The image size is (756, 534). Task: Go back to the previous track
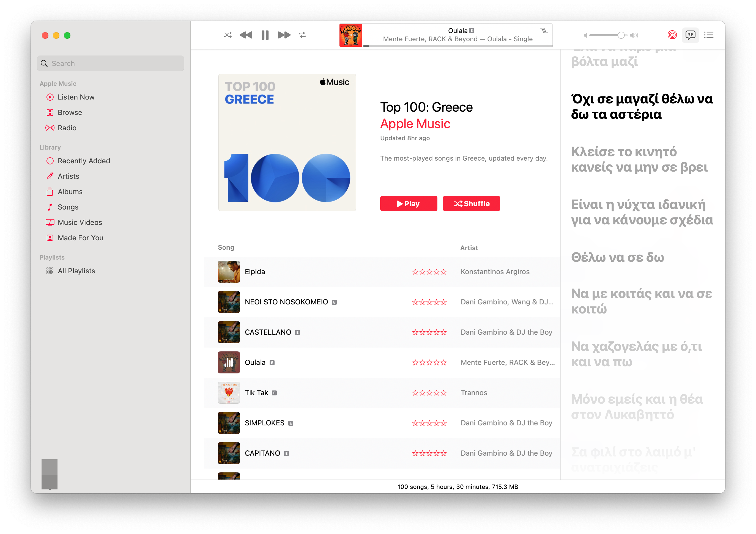(246, 35)
